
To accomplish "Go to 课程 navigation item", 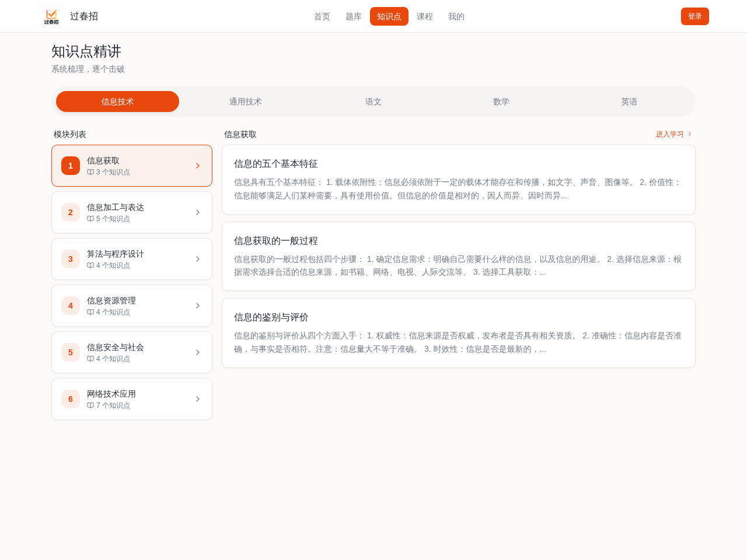I will [425, 16].
